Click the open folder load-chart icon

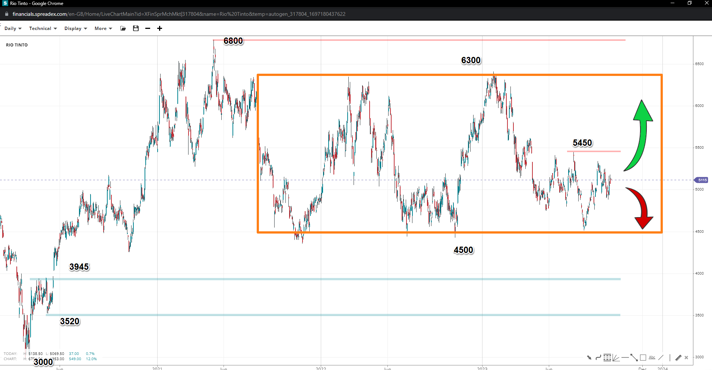pyautogui.click(x=123, y=28)
